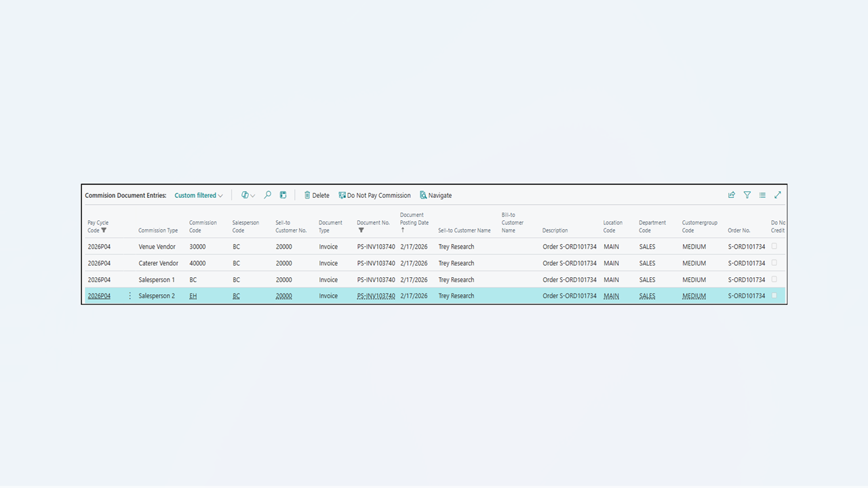Toggle the filter pane funnel icon

pyautogui.click(x=747, y=195)
